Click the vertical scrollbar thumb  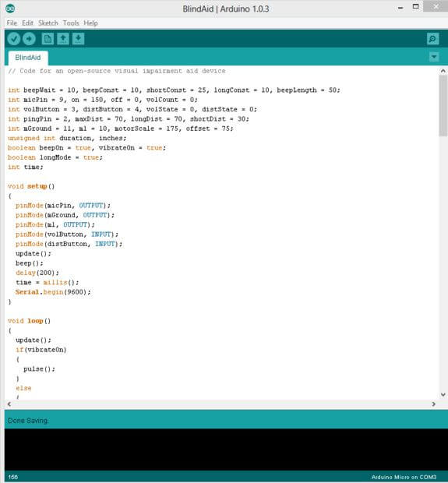(443, 105)
